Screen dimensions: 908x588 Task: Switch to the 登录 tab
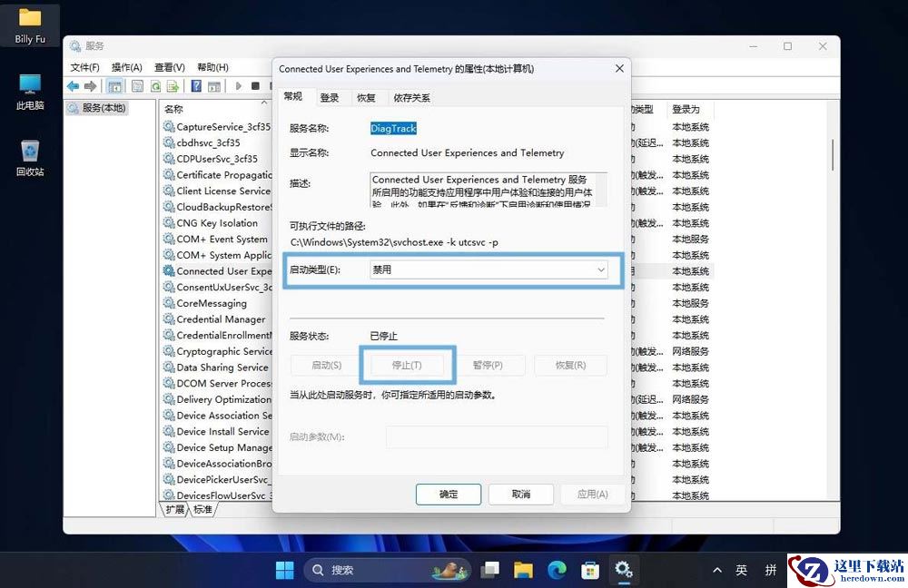[330, 98]
